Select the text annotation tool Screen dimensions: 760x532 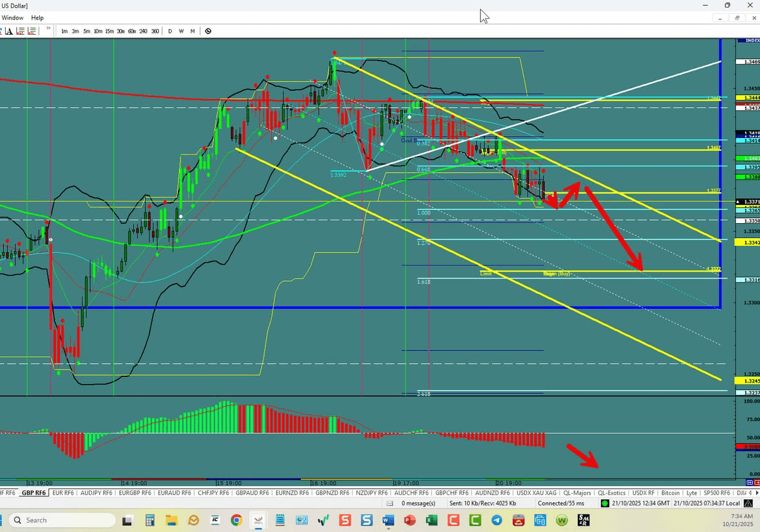coord(9,31)
